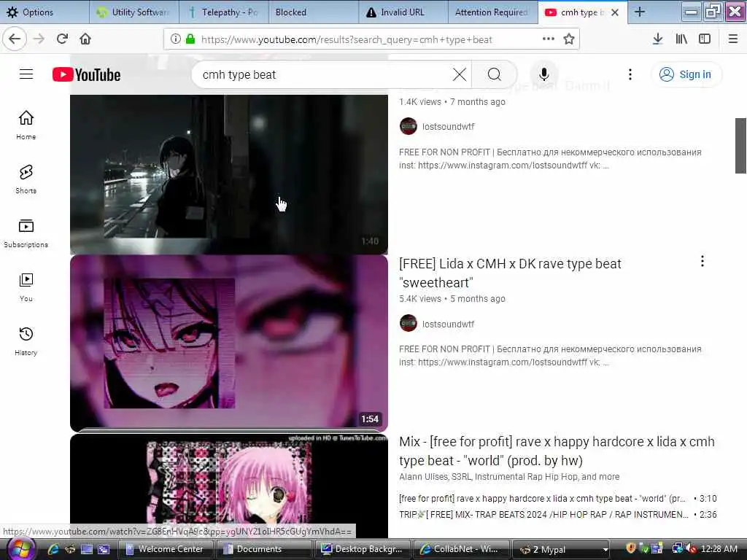Switch to the Utility Software tab
The width and height of the screenshot is (747, 560).
pyautogui.click(x=134, y=12)
